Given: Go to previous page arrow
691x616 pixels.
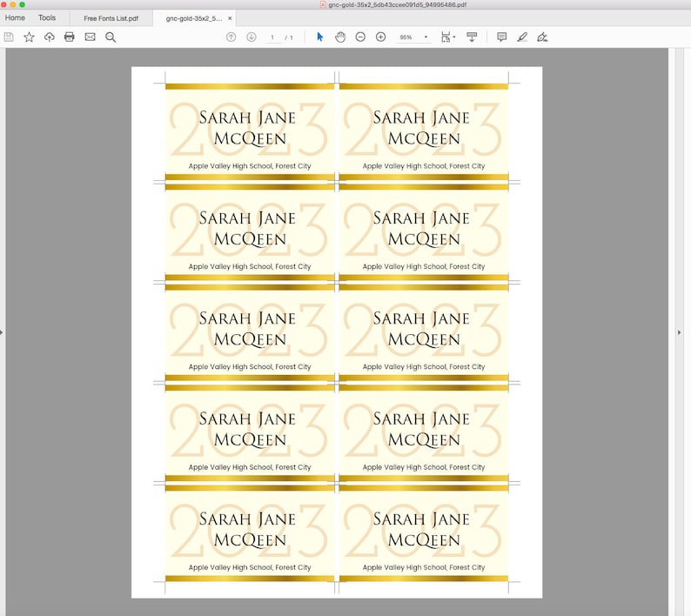Looking at the screenshot, I should (x=231, y=37).
